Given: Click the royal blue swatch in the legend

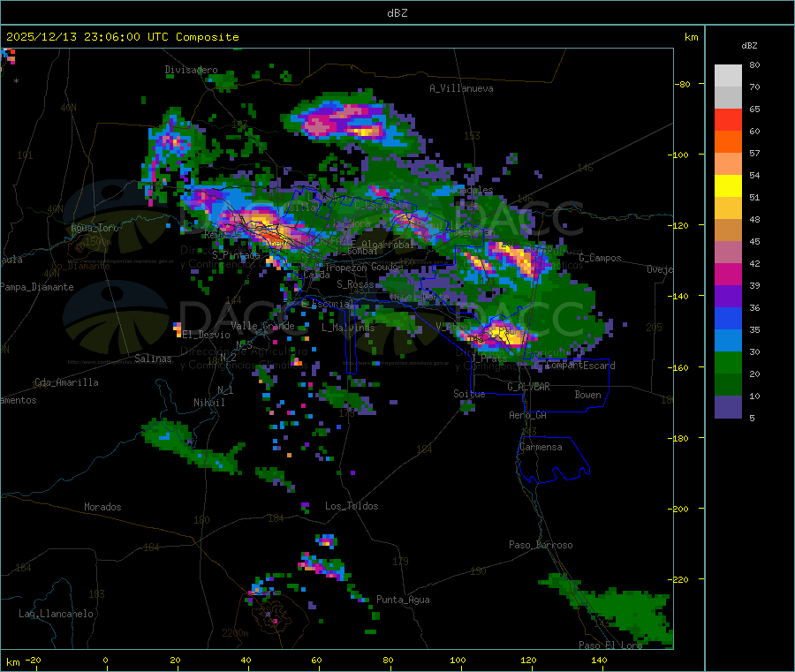Looking at the screenshot, I should pos(728,318).
